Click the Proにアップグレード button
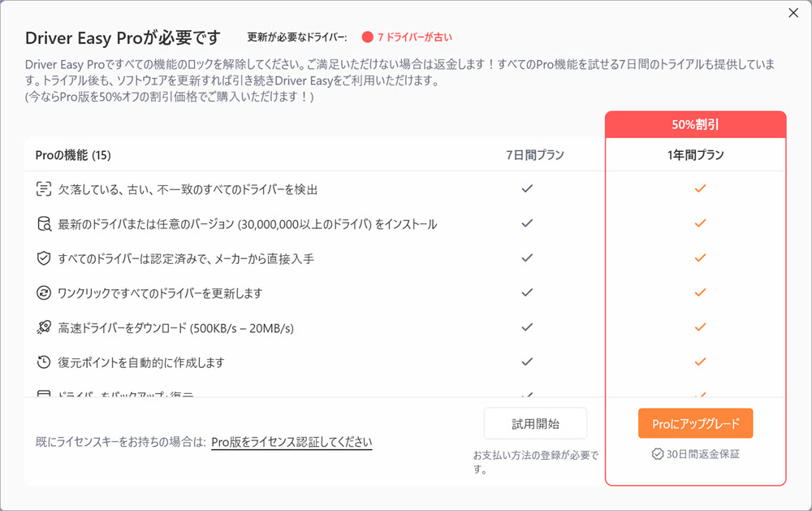 [696, 423]
